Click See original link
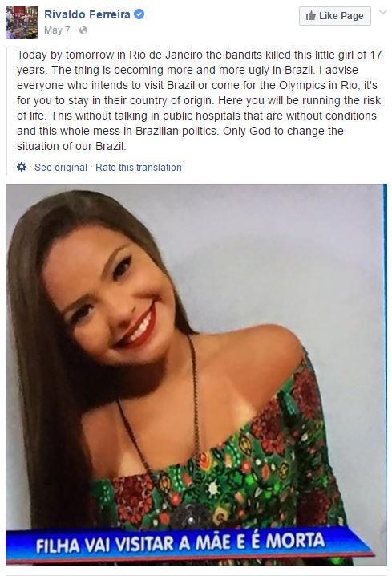This screenshot has width=392, height=576. (61, 168)
